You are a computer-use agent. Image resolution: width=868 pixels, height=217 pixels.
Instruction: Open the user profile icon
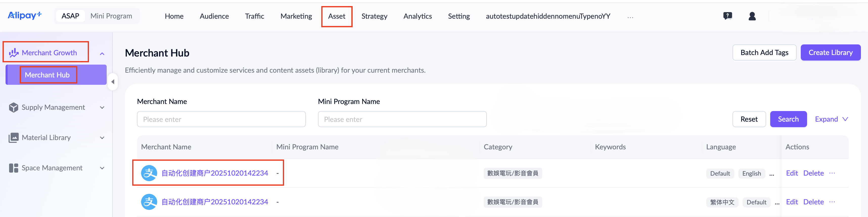(x=752, y=16)
